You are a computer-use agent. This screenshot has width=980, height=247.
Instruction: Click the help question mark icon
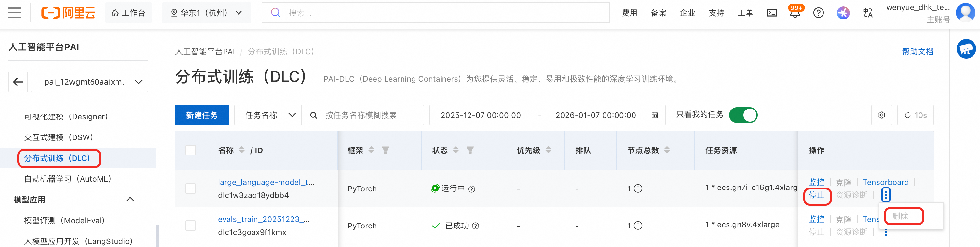click(x=818, y=13)
